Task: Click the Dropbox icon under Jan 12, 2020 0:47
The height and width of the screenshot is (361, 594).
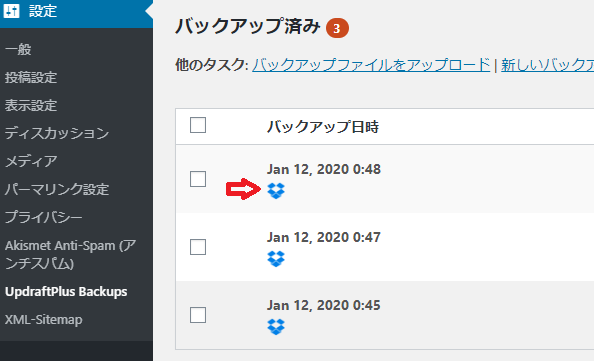Action: click(x=276, y=259)
